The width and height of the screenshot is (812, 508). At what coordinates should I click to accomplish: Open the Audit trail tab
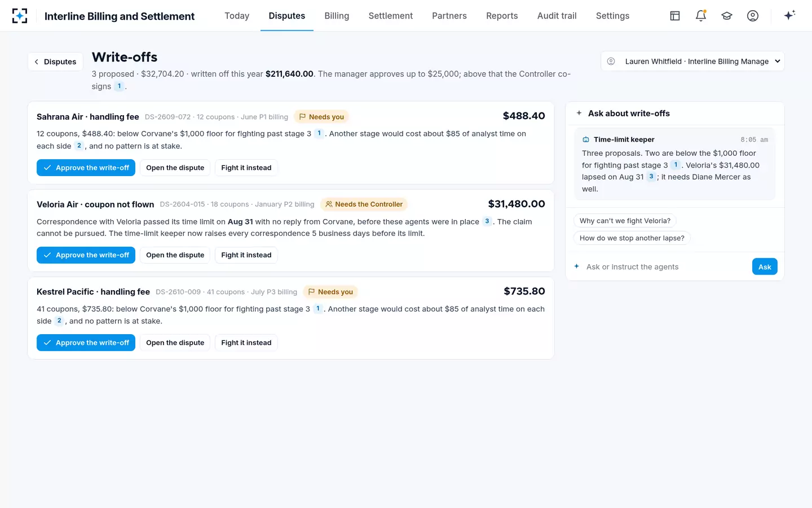557,16
